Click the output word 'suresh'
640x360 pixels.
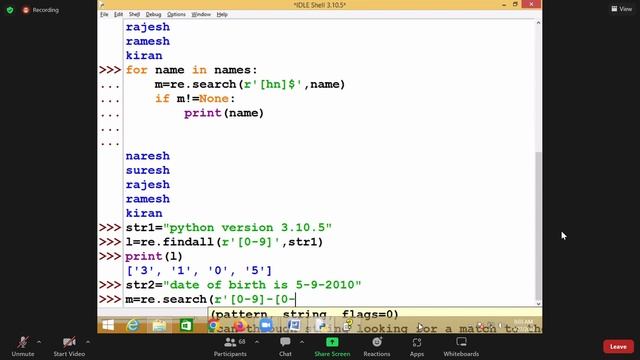pos(147,170)
